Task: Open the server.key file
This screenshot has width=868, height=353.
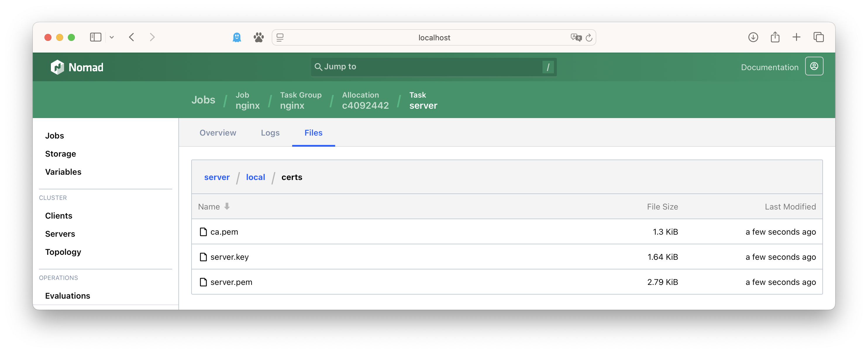Action: (229, 257)
